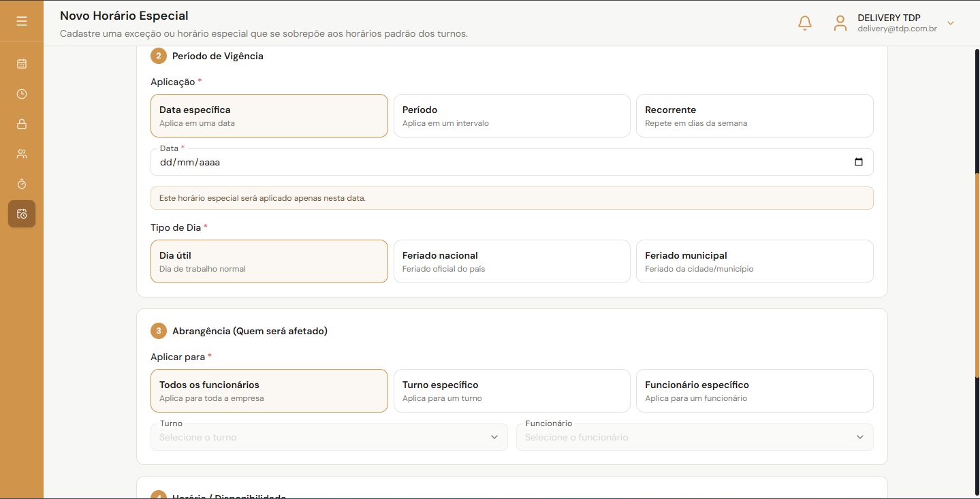The image size is (980, 499).
Task: Choose Funcionário específico option
Action: click(755, 391)
